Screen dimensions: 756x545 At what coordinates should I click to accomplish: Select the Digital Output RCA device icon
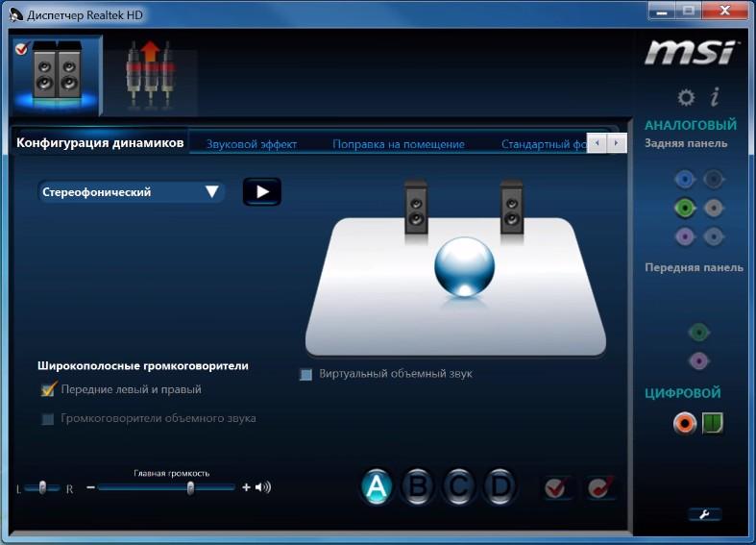(x=151, y=75)
